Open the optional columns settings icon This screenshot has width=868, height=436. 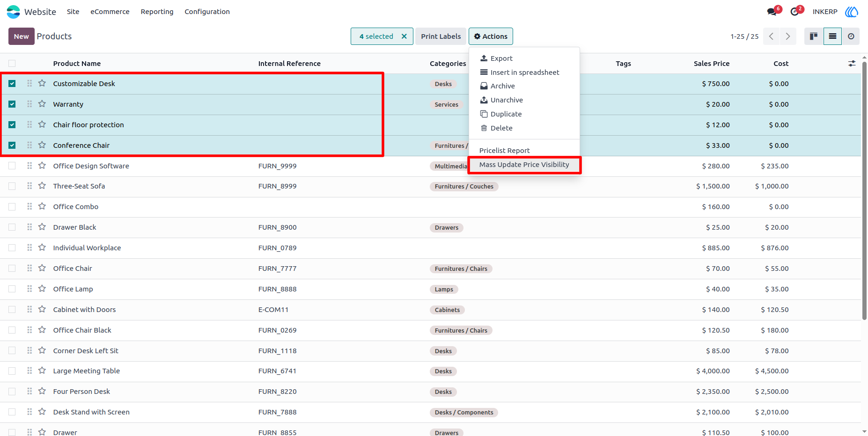[852, 64]
